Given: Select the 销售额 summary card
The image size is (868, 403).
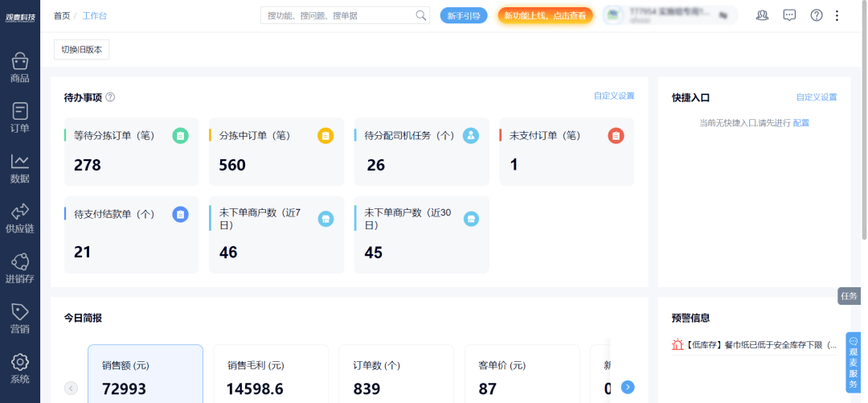Looking at the screenshot, I should (145, 374).
